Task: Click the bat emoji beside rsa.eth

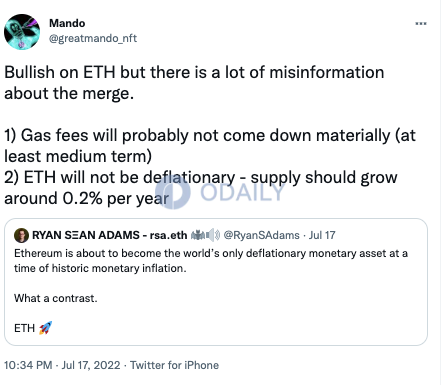Action: [198, 235]
